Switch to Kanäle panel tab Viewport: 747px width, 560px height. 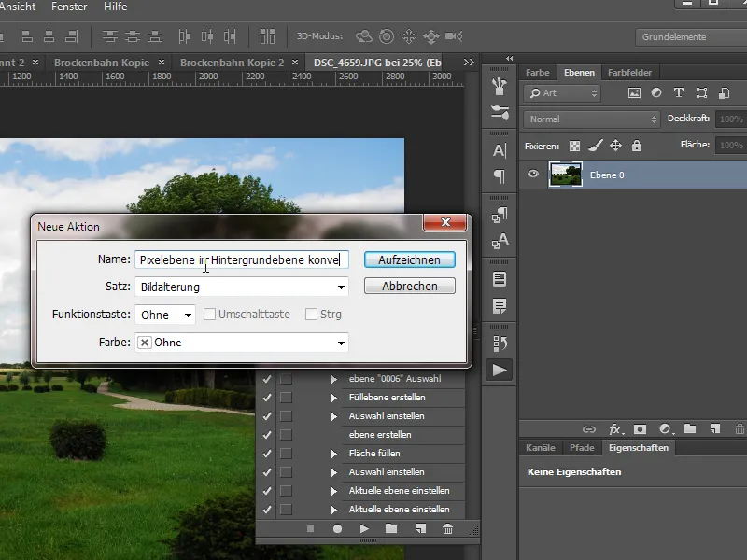[541, 448]
